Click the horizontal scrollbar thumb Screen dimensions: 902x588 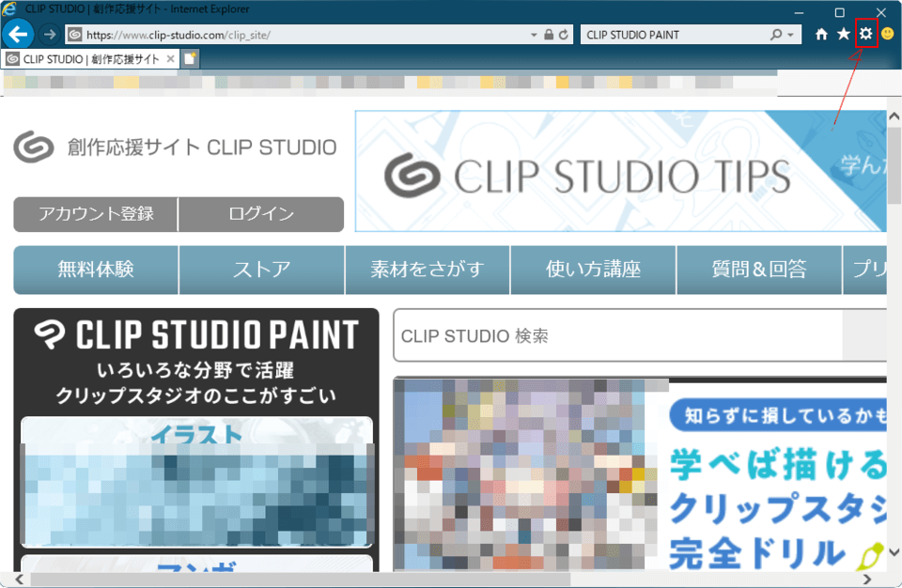[301, 580]
